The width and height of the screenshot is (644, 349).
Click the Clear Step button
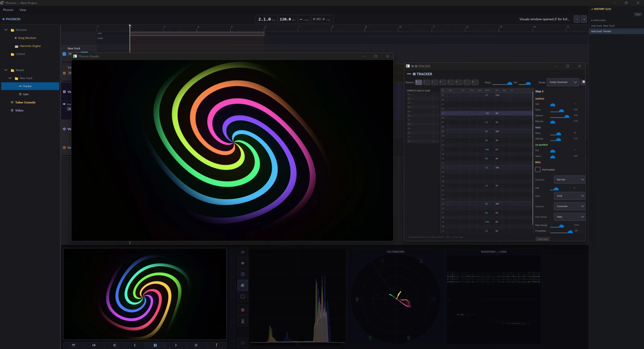click(x=542, y=239)
